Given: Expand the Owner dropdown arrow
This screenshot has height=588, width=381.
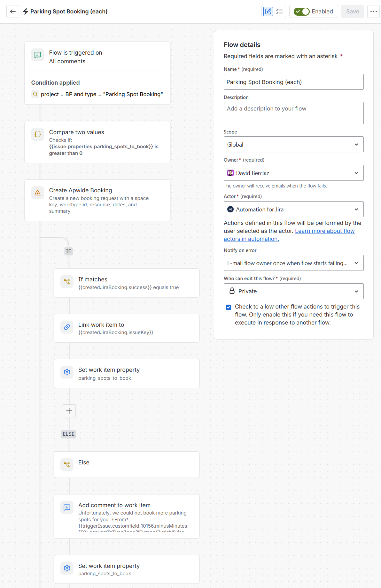Looking at the screenshot, I should click(356, 173).
